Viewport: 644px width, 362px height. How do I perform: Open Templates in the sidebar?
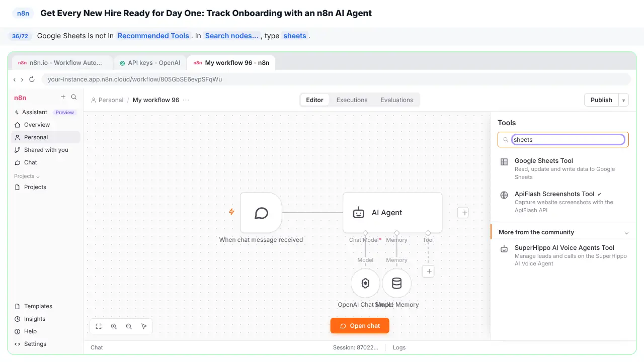[38, 306]
